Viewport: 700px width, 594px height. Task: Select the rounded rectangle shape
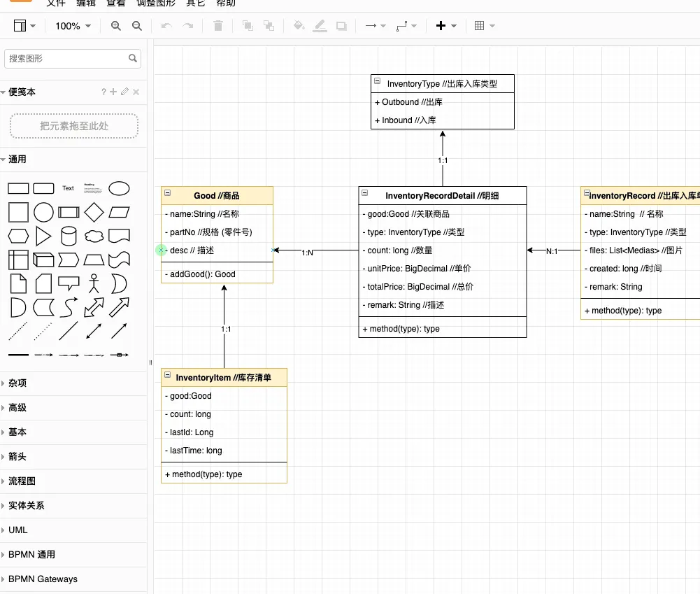click(x=44, y=188)
